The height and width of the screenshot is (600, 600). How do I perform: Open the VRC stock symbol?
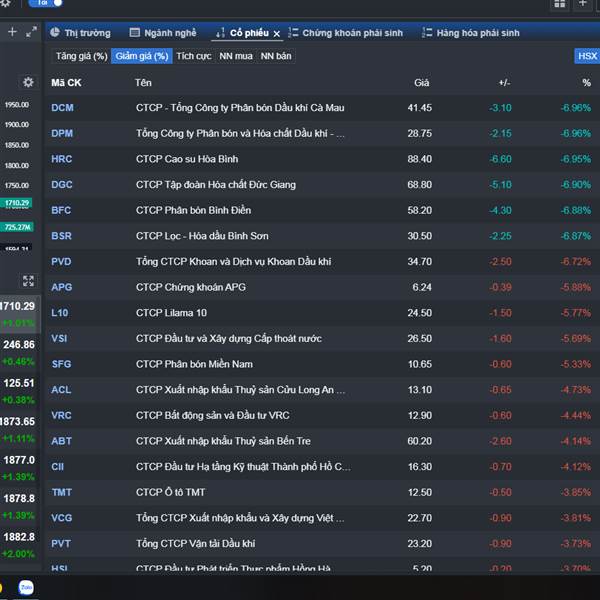pos(61,416)
